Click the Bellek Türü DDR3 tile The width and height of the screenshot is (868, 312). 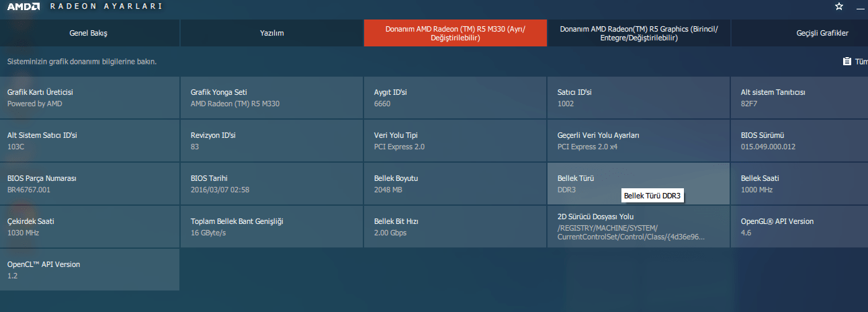(x=638, y=184)
